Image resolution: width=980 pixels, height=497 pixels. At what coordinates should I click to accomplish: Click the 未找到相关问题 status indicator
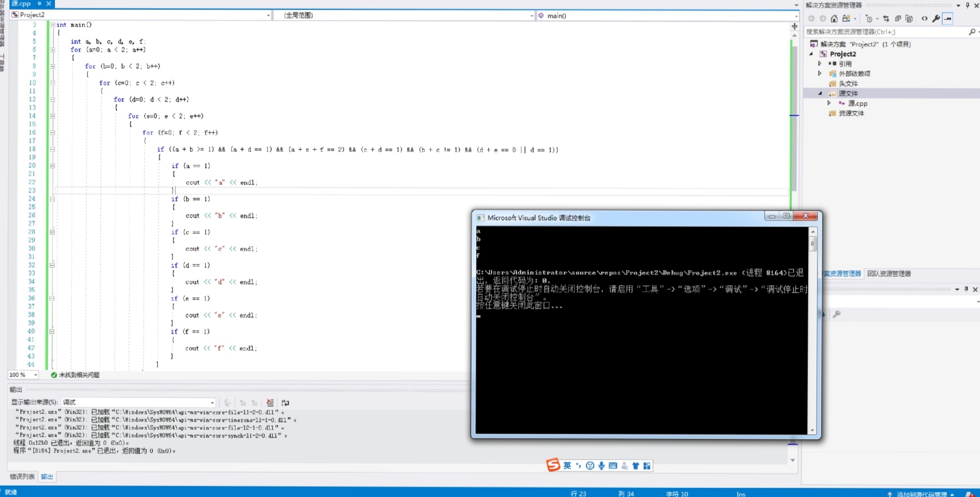75,375
